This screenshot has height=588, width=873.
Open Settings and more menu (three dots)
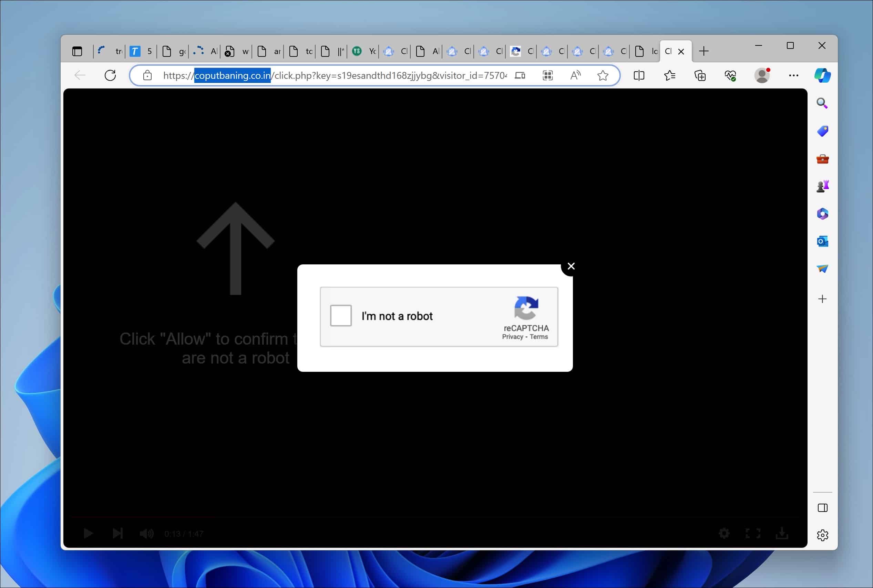coord(793,75)
